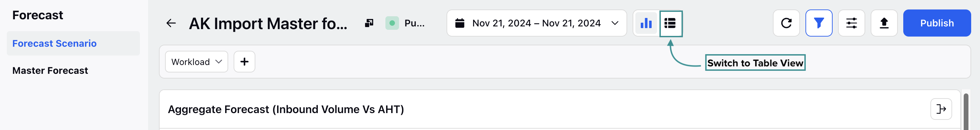This screenshot has width=980, height=130.
Task: Click the AK Import Master scenario title
Action: click(x=268, y=23)
